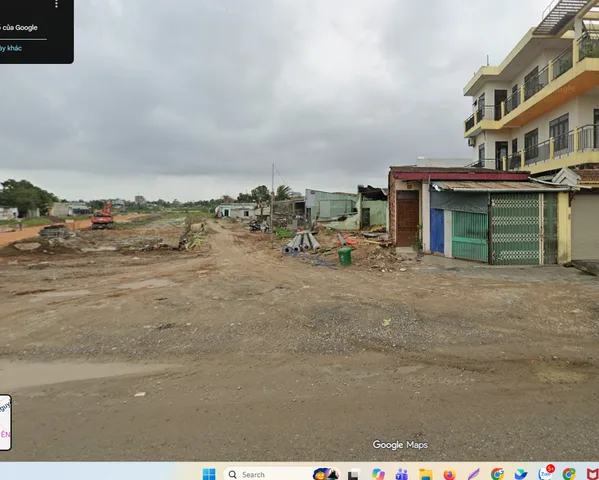Click the 'của Google' attribution text
This screenshot has width=599, height=480.
tap(19, 28)
